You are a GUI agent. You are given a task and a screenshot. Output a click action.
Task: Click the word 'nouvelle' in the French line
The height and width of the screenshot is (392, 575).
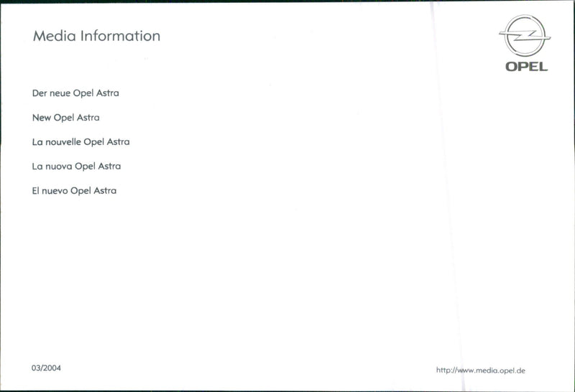click(63, 142)
